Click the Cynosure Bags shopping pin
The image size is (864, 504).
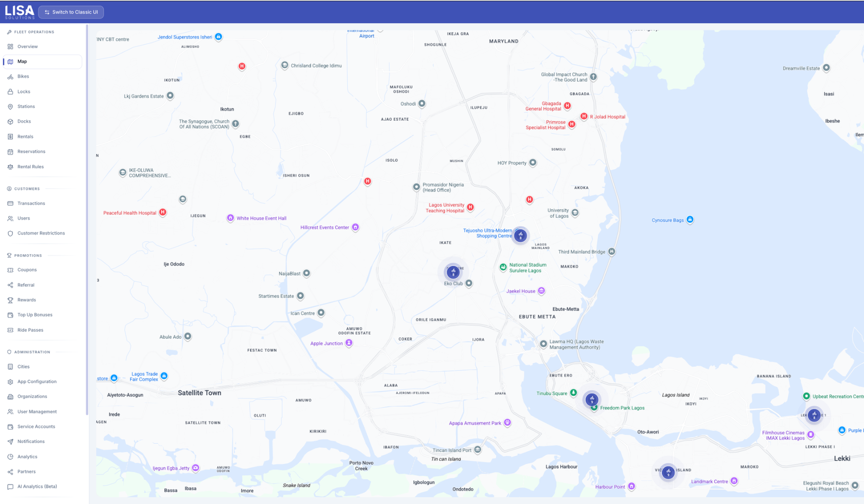(x=690, y=220)
